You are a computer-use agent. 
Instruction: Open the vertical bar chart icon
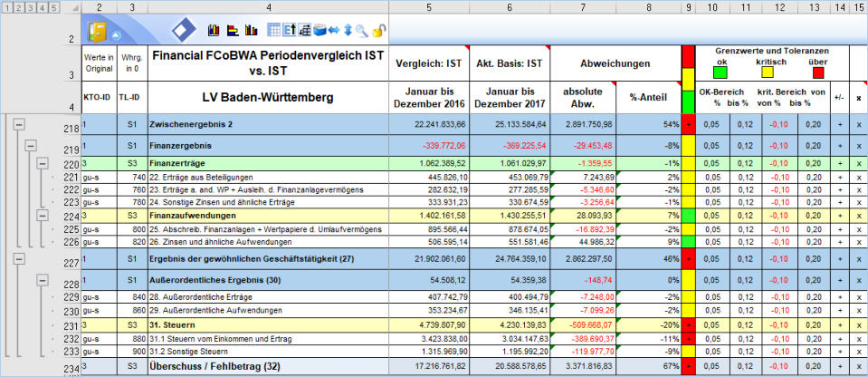pyautogui.click(x=214, y=31)
